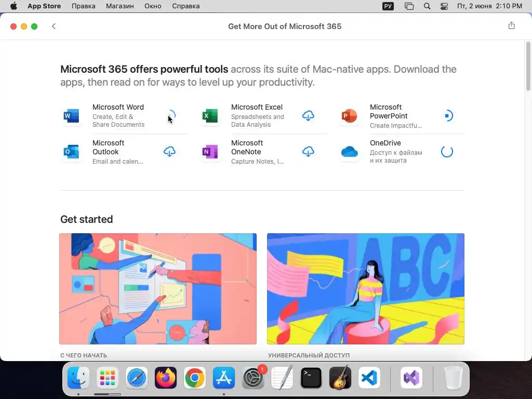Open Finder from the Dock
The height and width of the screenshot is (399, 532).
[x=78, y=378]
